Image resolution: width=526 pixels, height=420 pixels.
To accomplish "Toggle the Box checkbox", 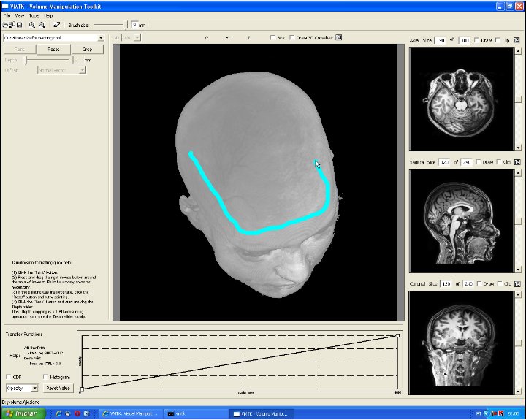I will [x=272, y=37].
